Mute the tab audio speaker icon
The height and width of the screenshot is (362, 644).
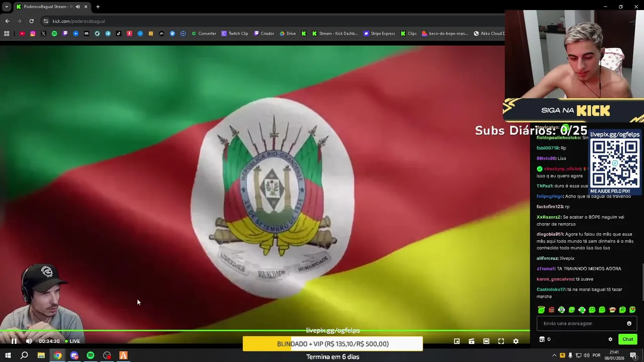pyautogui.click(x=77, y=7)
